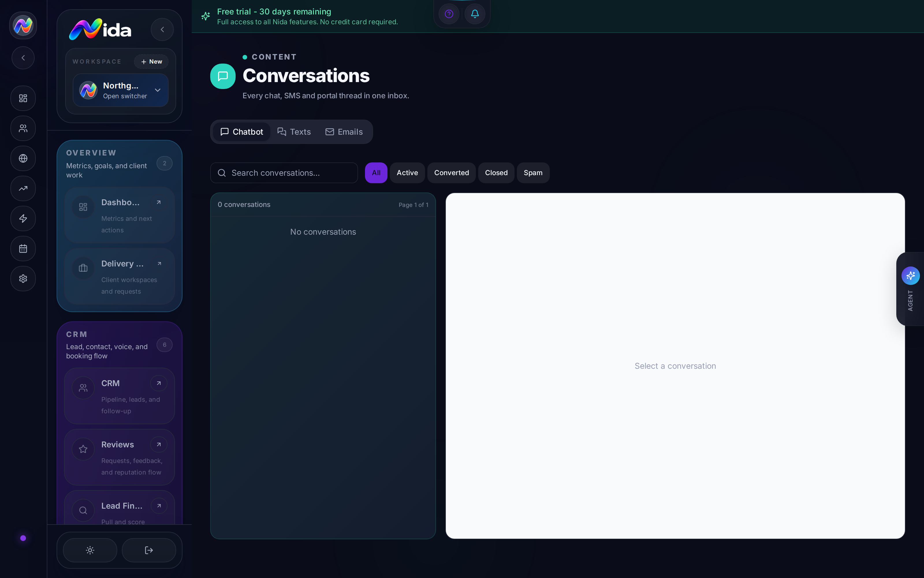Click the Reviews card arrow icon
Screen dimensions: 924x578
[159, 444]
